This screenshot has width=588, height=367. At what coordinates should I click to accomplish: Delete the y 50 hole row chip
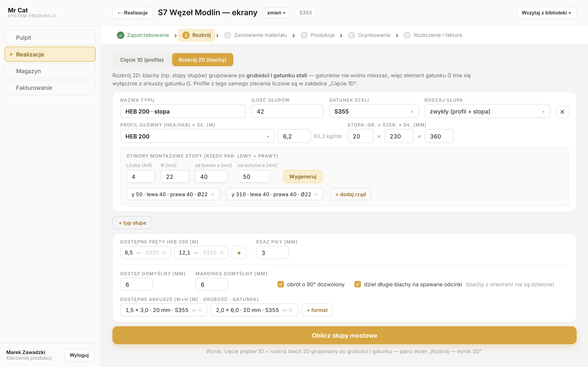[213, 194]
